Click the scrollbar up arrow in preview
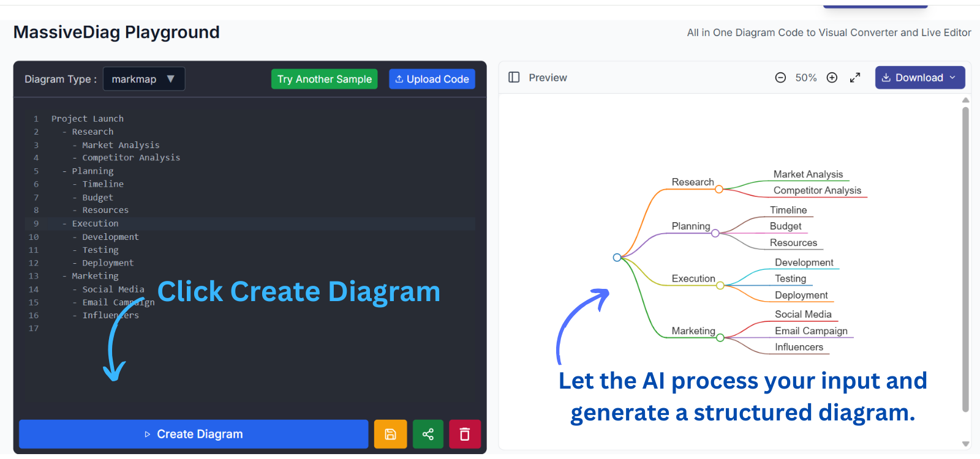The height and width of the screenshot is (459, 980). pyautogui.click(x=965, y=100)
